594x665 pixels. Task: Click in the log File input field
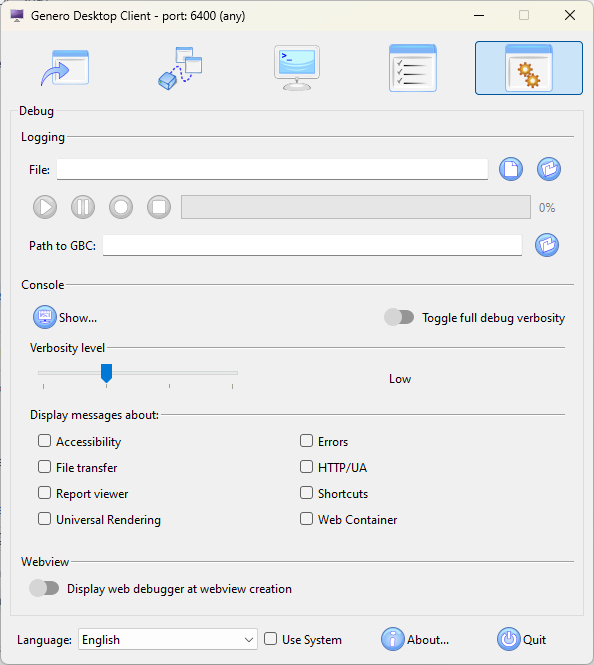tap(272, 169)
